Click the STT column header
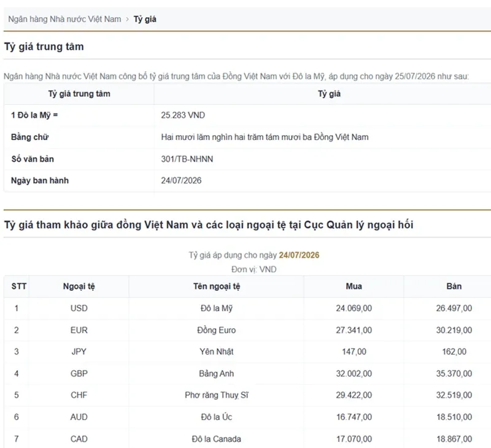This screenshot has width=491, height=448. [x=19, y=286]
